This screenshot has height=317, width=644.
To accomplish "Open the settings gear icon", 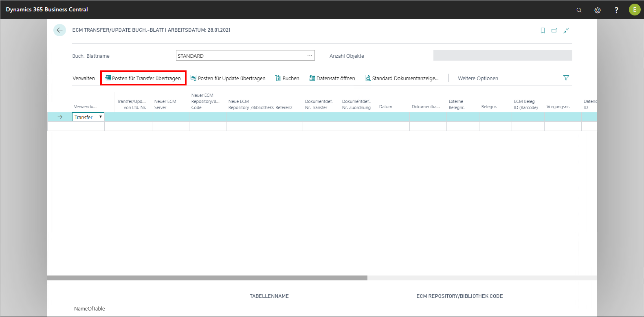I will pos(598,10).
